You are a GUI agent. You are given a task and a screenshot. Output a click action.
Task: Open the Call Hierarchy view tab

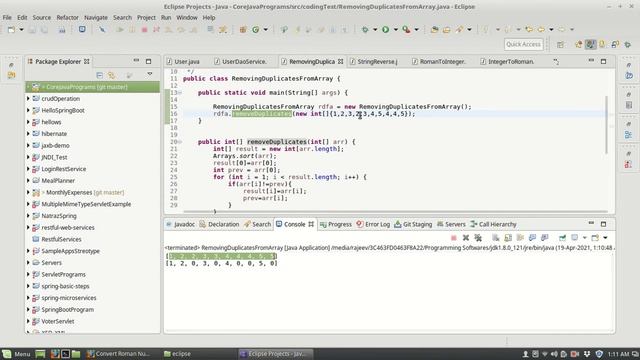click(x=493, y=224)
